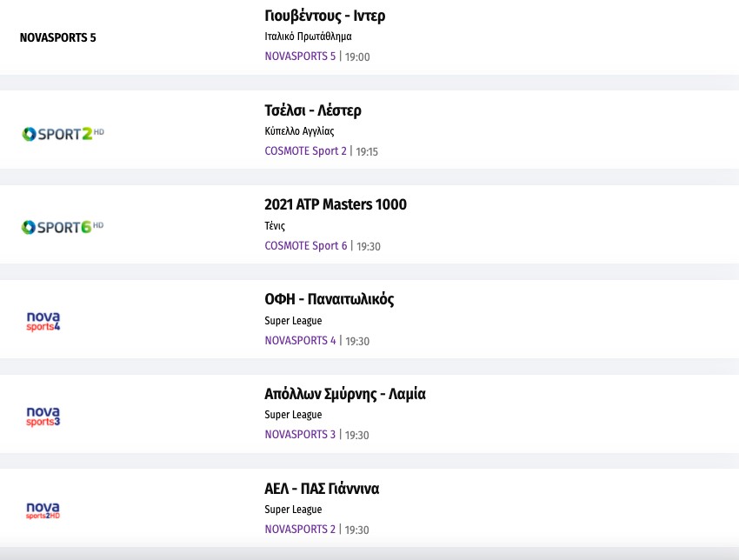Click the purple NOVASPORTS 4 channel link
739x560 pixels.
[x=300, y=340]
